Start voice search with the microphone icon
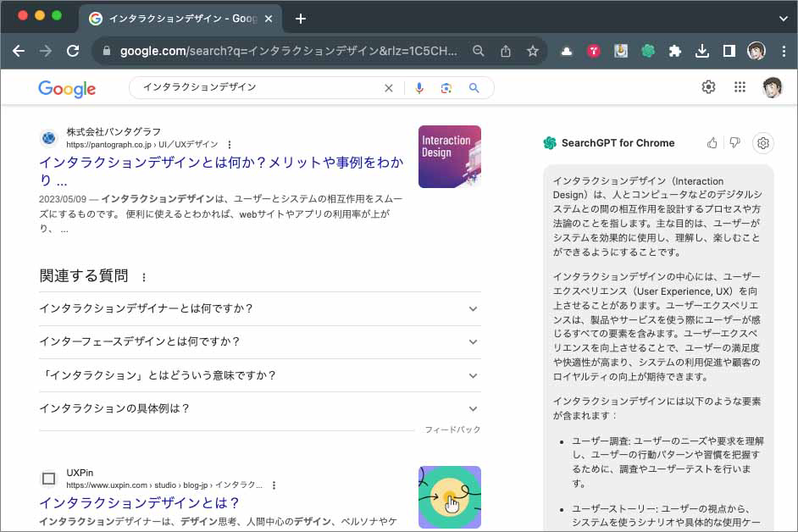Screen dimensions: 798x532 [x=418, y=87]
